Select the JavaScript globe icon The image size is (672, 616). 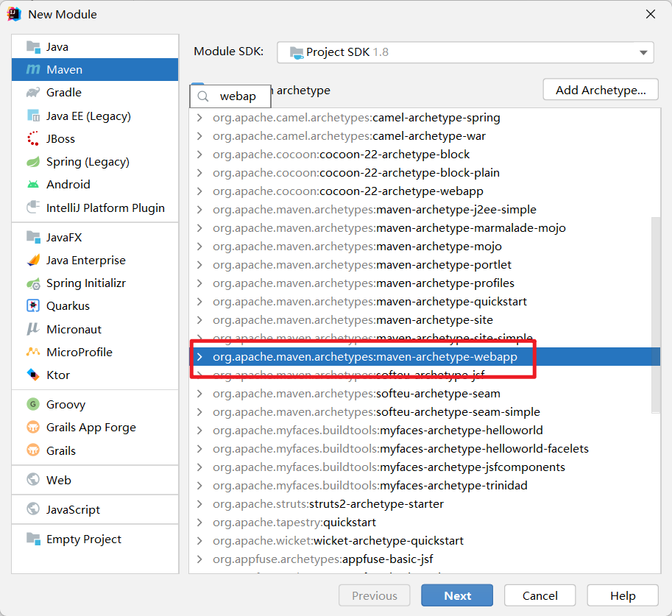33,509
